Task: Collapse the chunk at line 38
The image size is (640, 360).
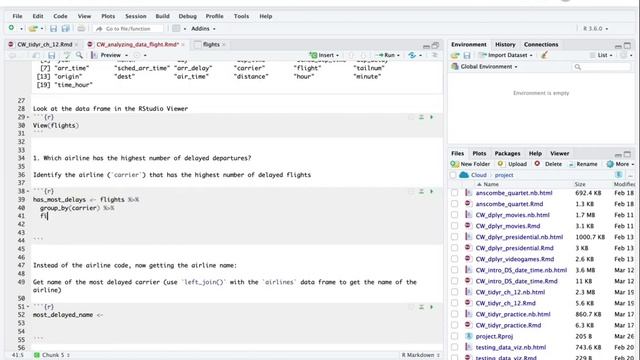Action: 28,191
